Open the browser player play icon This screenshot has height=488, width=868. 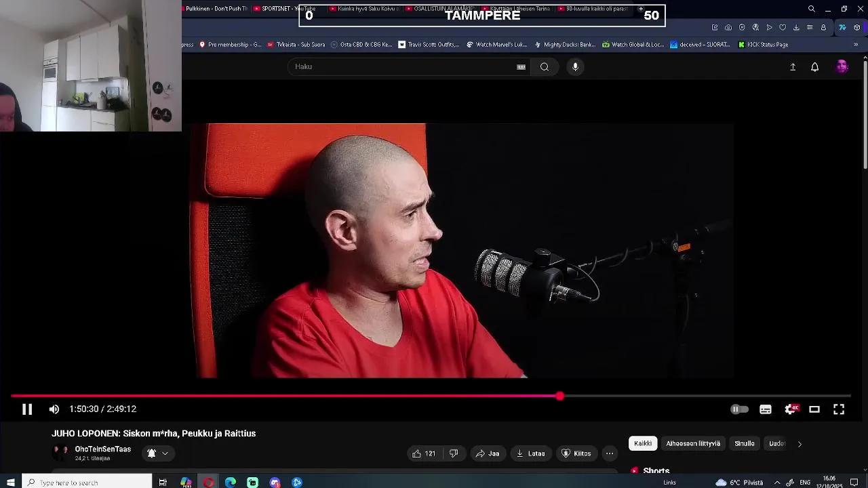click(x=769, y=28)
